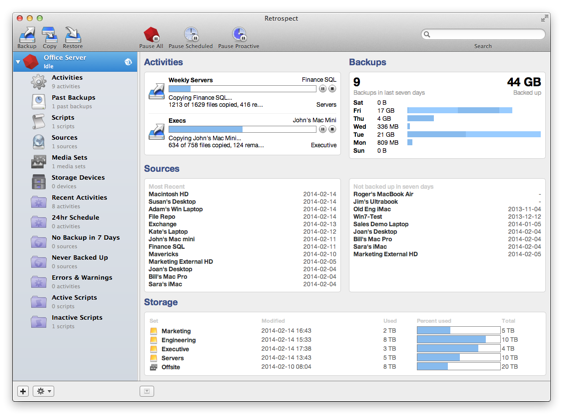This screenshot has width=563, height=414.
Task: Click the Execs progress bar
Action: coord(242,129)
